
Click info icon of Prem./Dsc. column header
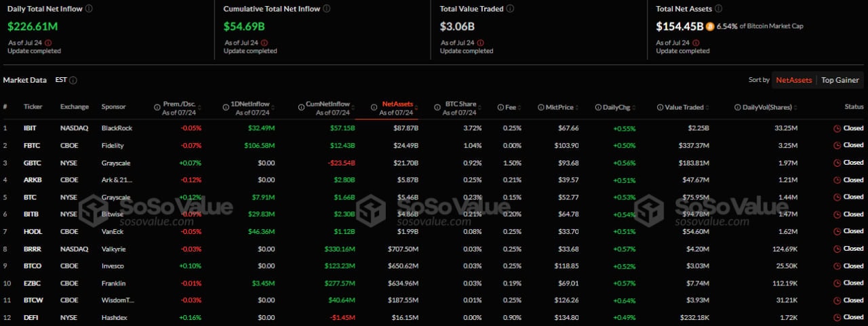[x=158, y=107]
